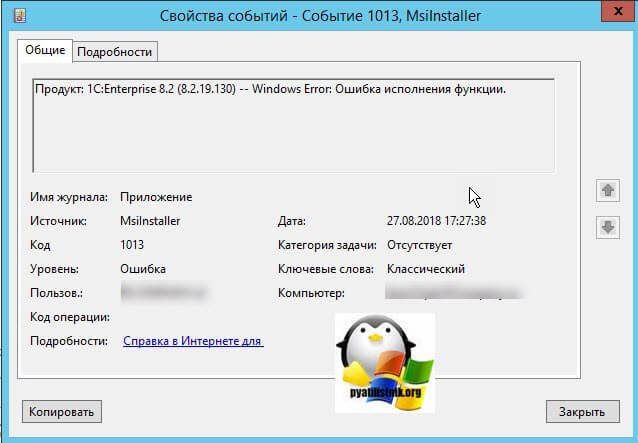Click the down arrow next event button

(x=608, y=227)
